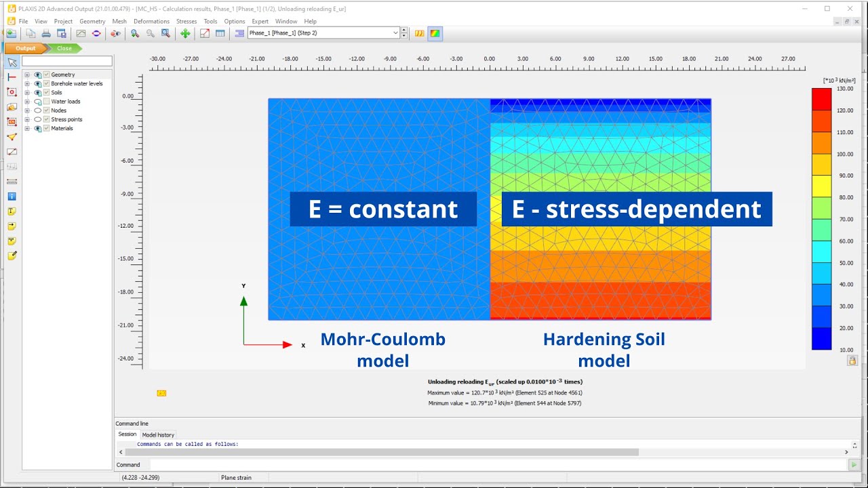Click the rainbow shadings display icon
The width and height of the screenshot is (868, 488).
tap(435, 33)
